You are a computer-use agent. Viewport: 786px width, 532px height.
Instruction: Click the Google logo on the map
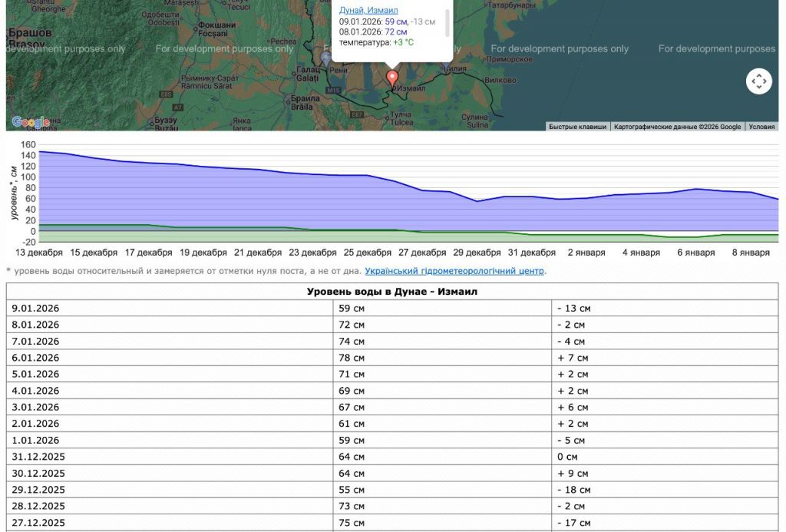(x=31, y=122)
